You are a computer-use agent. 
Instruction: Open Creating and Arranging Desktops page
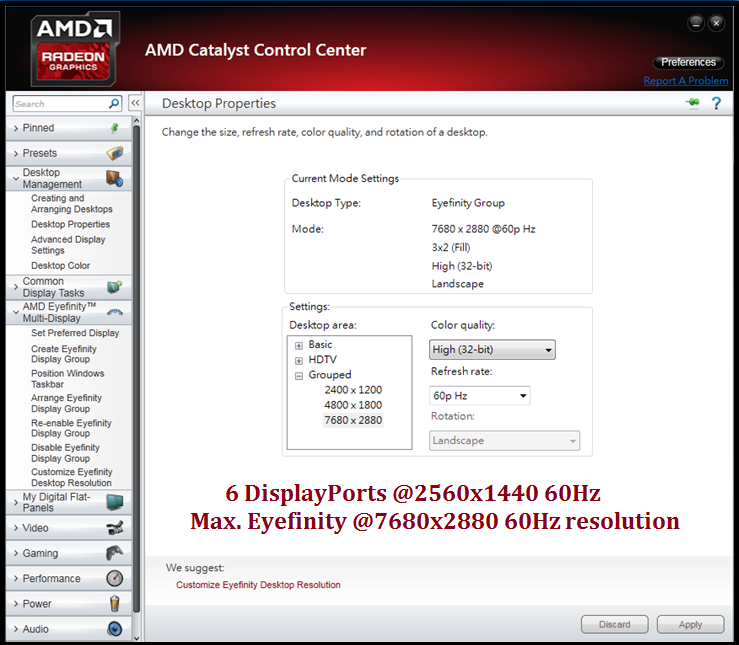(x=72, y=204)
